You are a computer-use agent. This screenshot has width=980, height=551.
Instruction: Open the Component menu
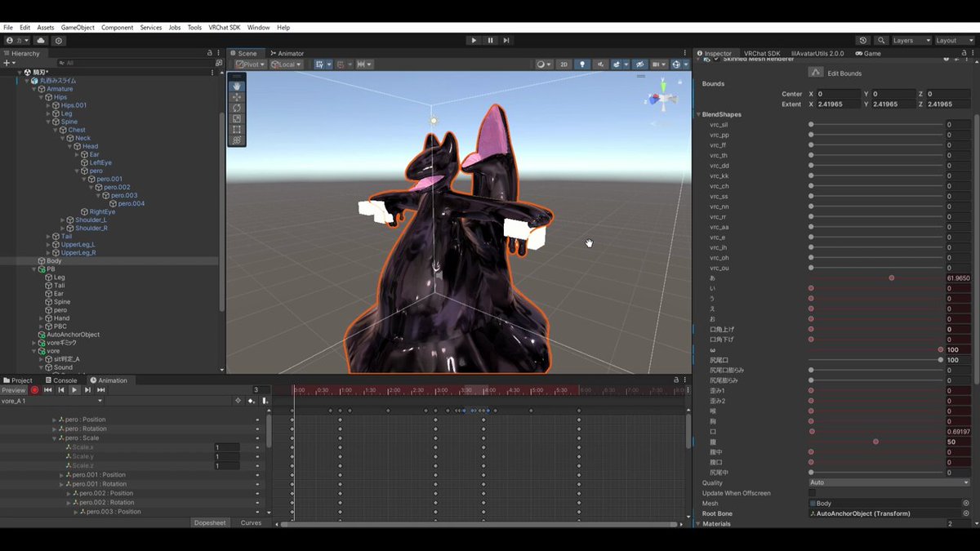117,28
